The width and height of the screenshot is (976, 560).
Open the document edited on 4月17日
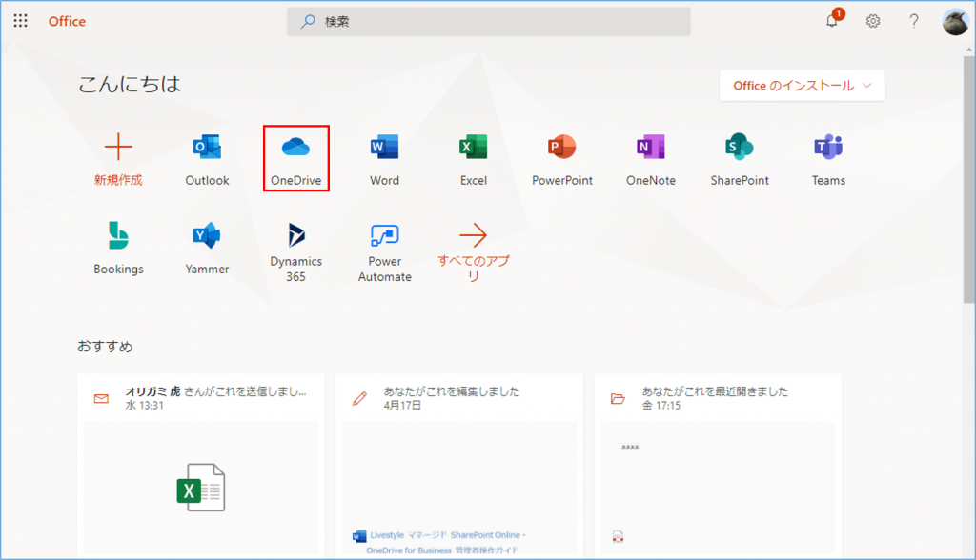pyautogui.click(x=459, y=488)
